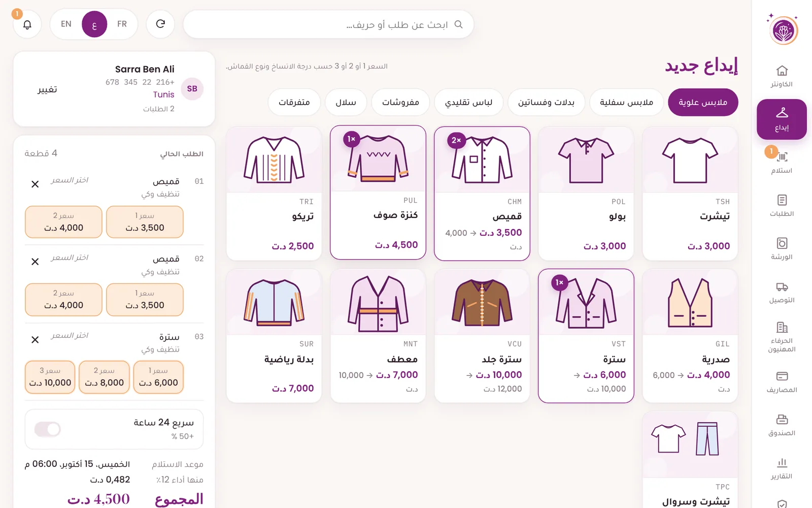Remove item 03 سترة from order
Viewport: 812px width, 508px height.
click(35, 339)
